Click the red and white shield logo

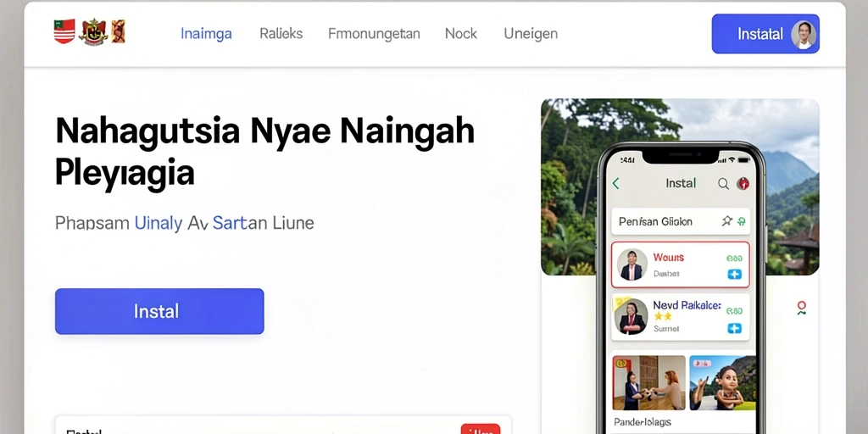click(64, 31)
